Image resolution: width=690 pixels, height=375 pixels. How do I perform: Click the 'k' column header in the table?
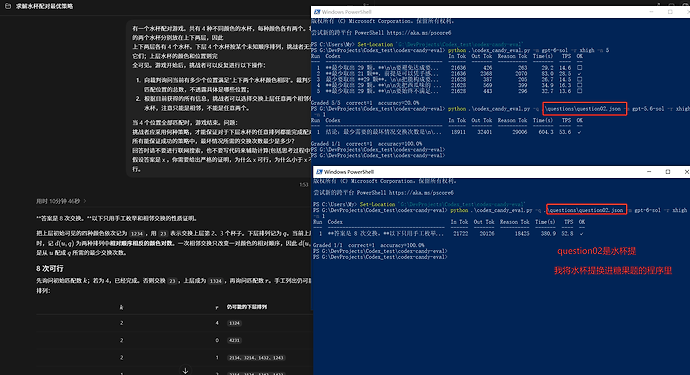click(121, 307)
